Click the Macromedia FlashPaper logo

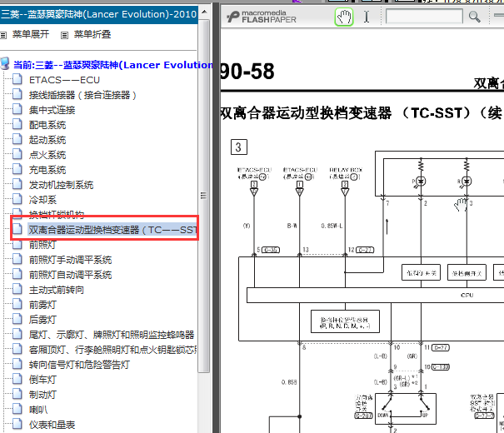(x=262, y=17)
